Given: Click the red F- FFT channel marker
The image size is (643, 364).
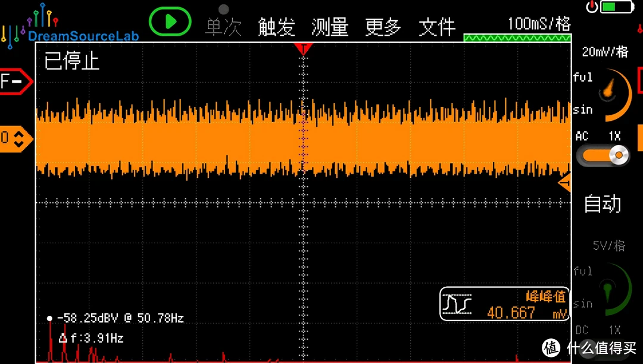Looking at the screenshot, I should 16,81.
